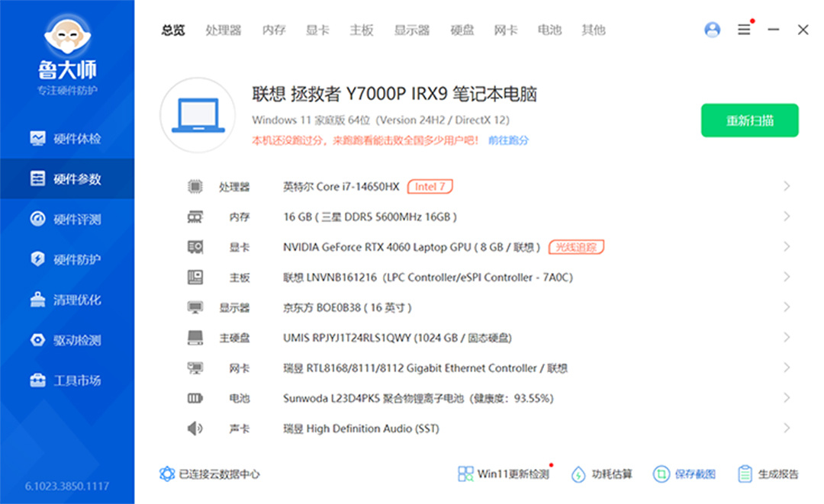
Task: Expand the 显卡 row chevron arrow
Action: point(787,247)
